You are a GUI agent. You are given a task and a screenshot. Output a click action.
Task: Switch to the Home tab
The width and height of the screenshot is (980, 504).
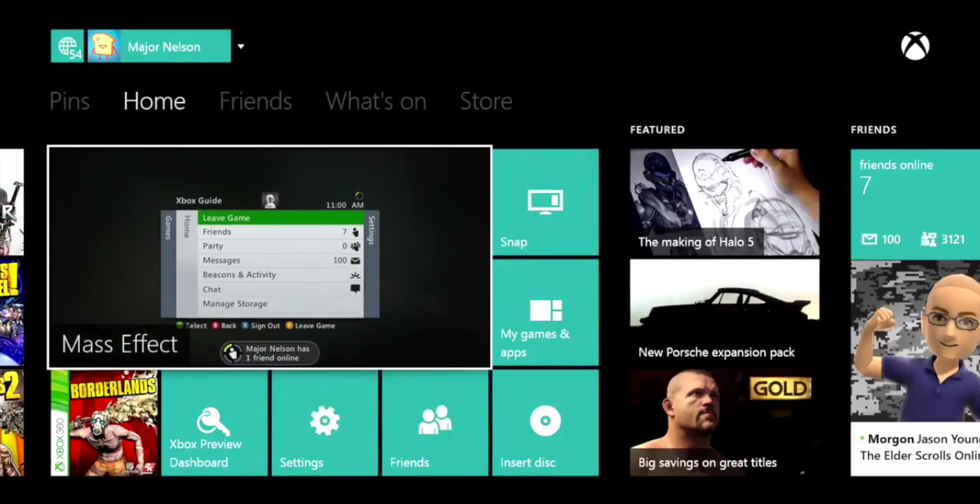pos(154,101)
